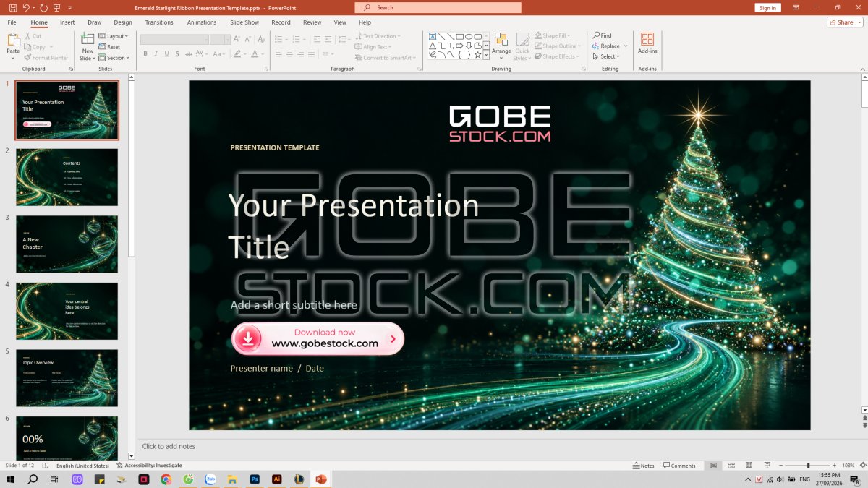Expand the font size combo box

pos(226,39)
